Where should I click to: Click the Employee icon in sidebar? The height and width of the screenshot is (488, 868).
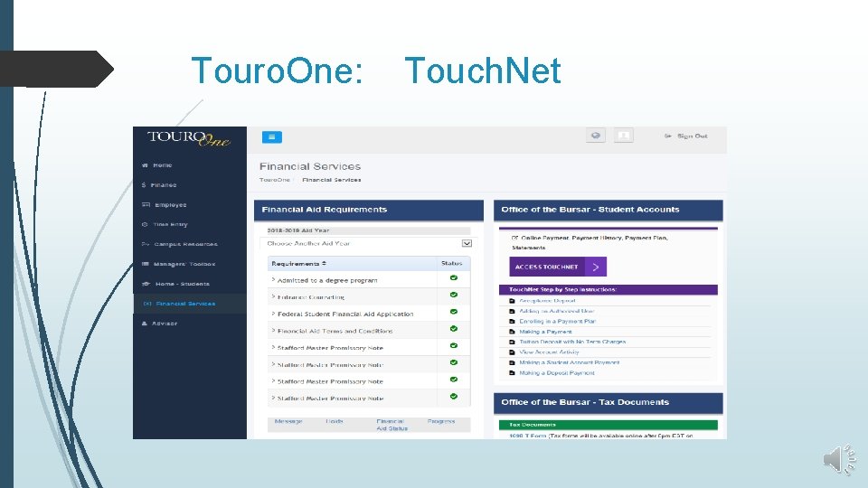point(146,205)
